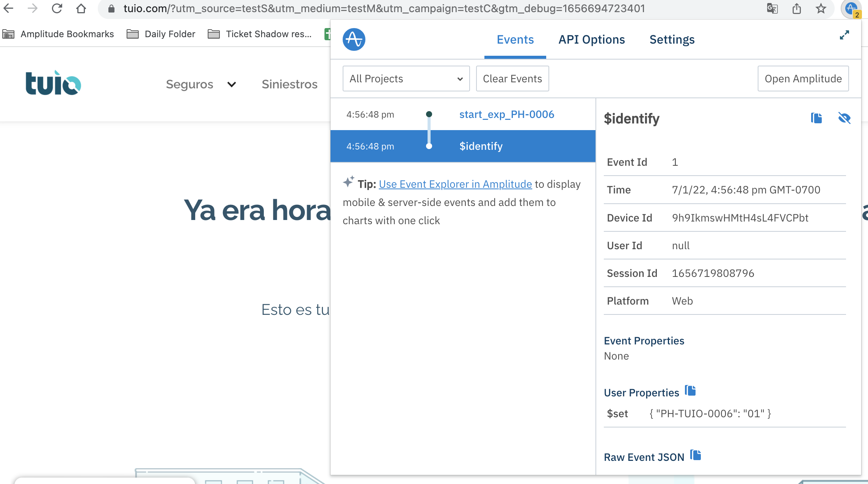Copy User Properties using its clipboard icon
This screenshot has height=484, width=868.
[x=690, y=391]
